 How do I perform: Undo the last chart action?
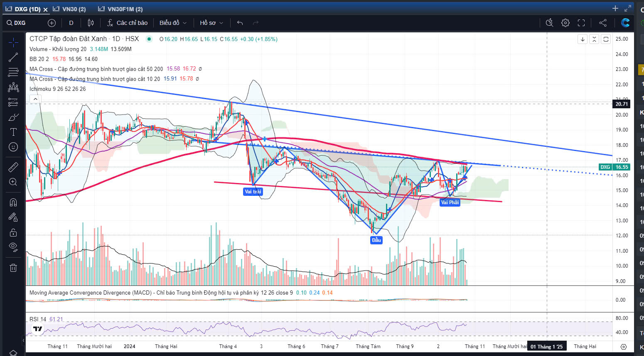pos(240,23)
